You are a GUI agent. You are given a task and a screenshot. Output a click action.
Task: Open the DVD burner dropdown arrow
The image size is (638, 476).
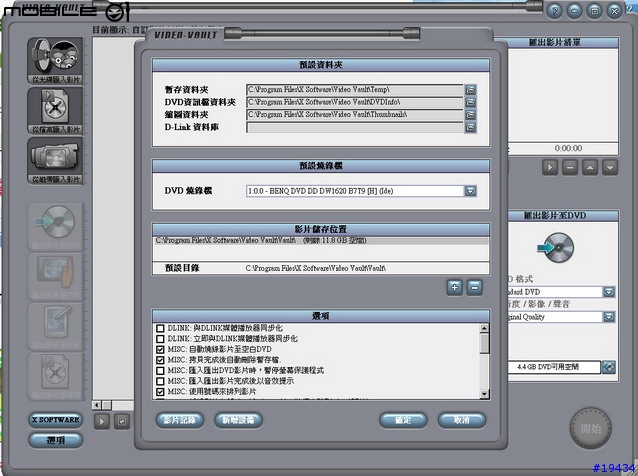(x=470, y=191)
